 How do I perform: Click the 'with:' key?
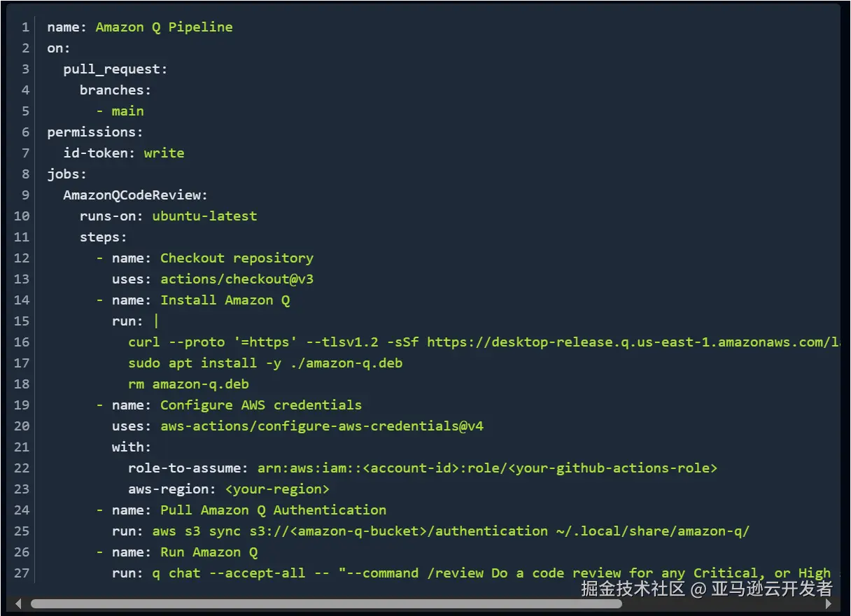pyautogui.click(x=132, y=447)
